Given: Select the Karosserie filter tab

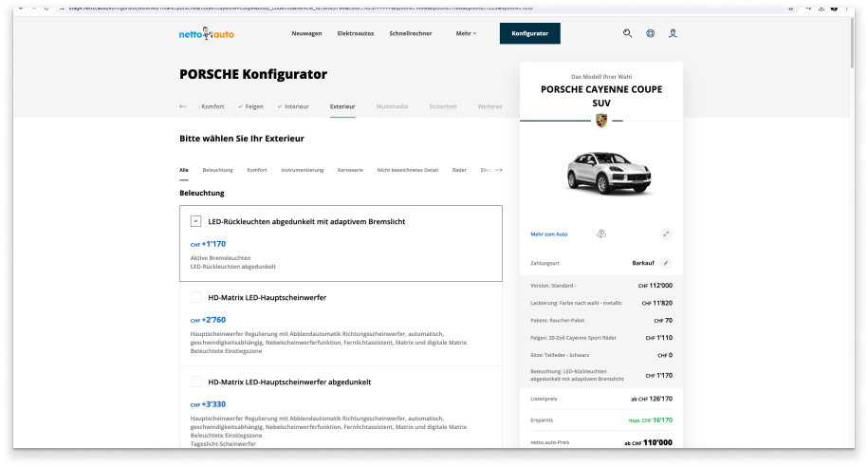Looking at the screenshot, I should tap(350, 170).
